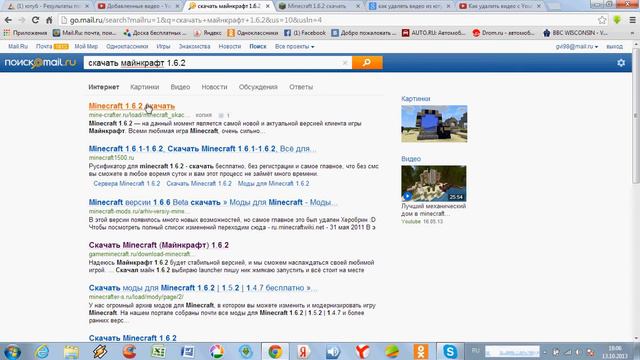Open search settings gear icon
The width and height of the screenshot is (640, 360).
pyautogui.click(x=621, y=63)
